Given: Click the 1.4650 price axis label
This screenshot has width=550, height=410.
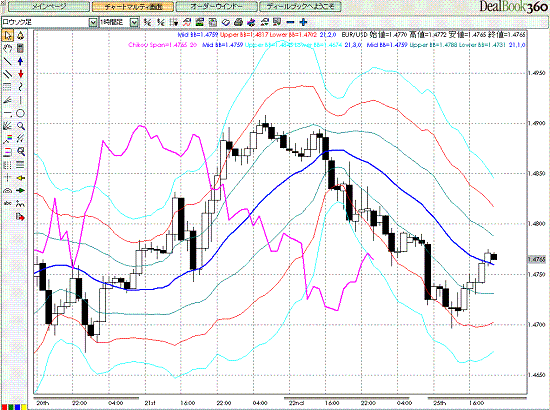Looking at the screenshot, I should pos(537,375).
